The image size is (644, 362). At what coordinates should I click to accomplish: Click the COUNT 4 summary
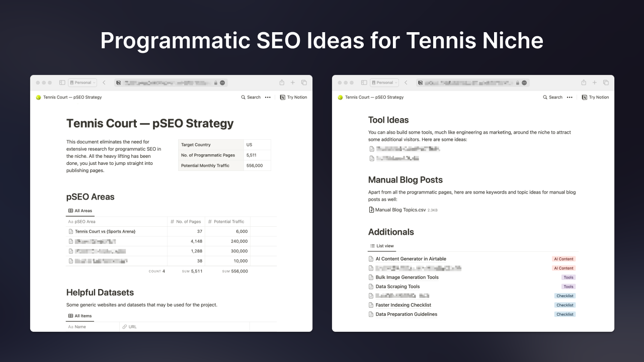(x=156, y=271)
